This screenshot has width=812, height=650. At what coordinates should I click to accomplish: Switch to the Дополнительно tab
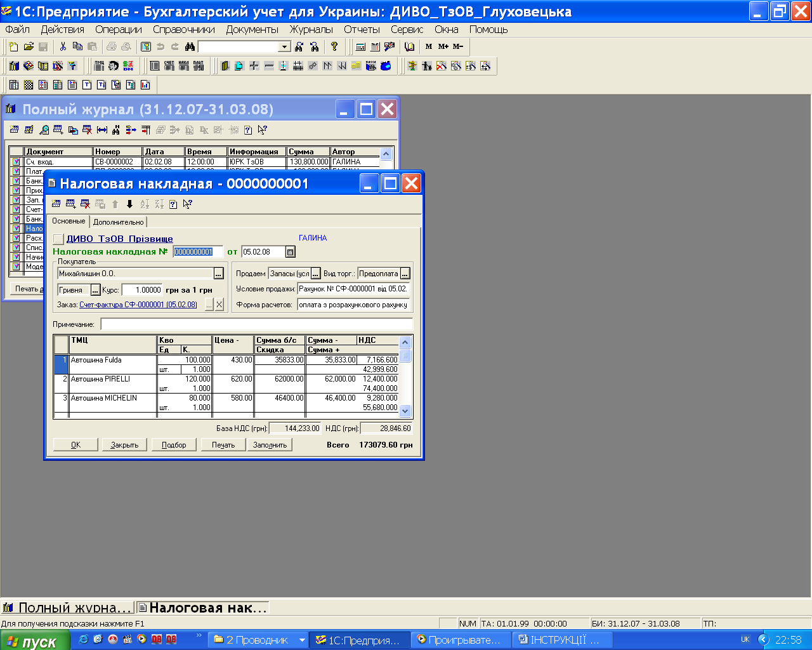[119, 222]
